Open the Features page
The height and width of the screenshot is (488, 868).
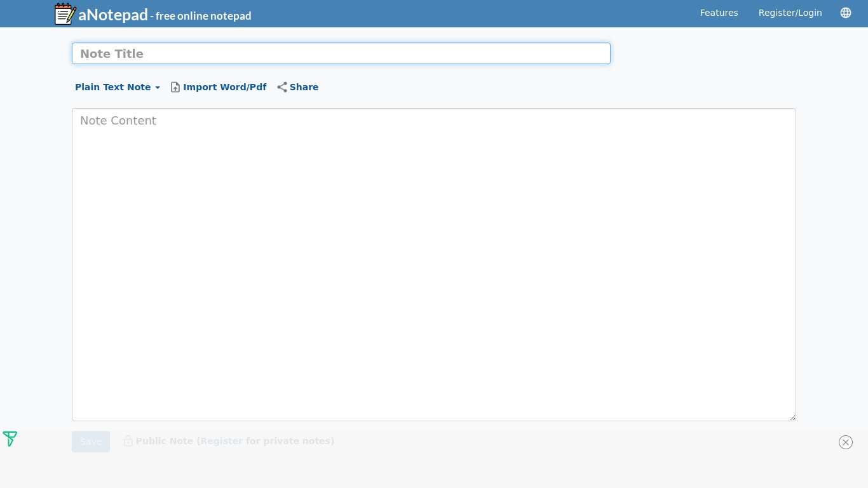click(x=719, y=13)
